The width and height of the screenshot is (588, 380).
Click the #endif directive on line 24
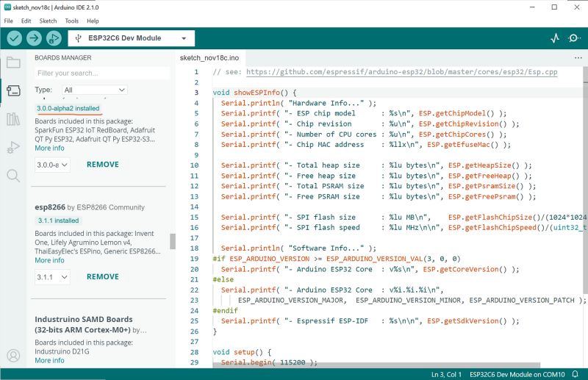point(226,311)
